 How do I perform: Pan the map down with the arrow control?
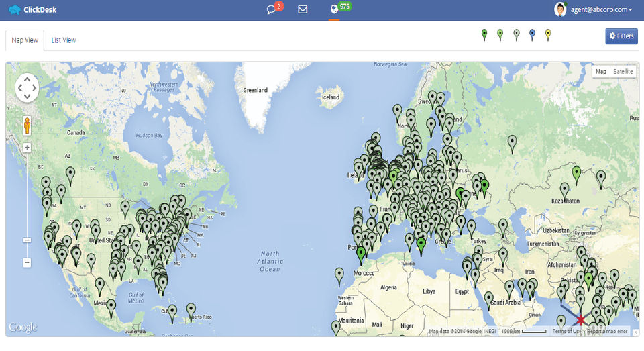coord(27,97)
